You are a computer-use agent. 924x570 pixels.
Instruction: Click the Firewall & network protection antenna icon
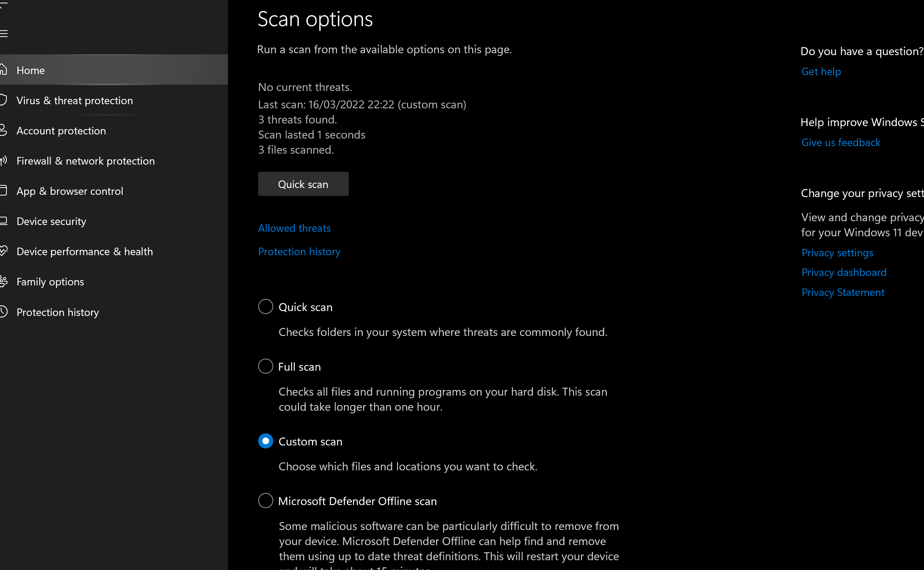[x=3, y=161]
